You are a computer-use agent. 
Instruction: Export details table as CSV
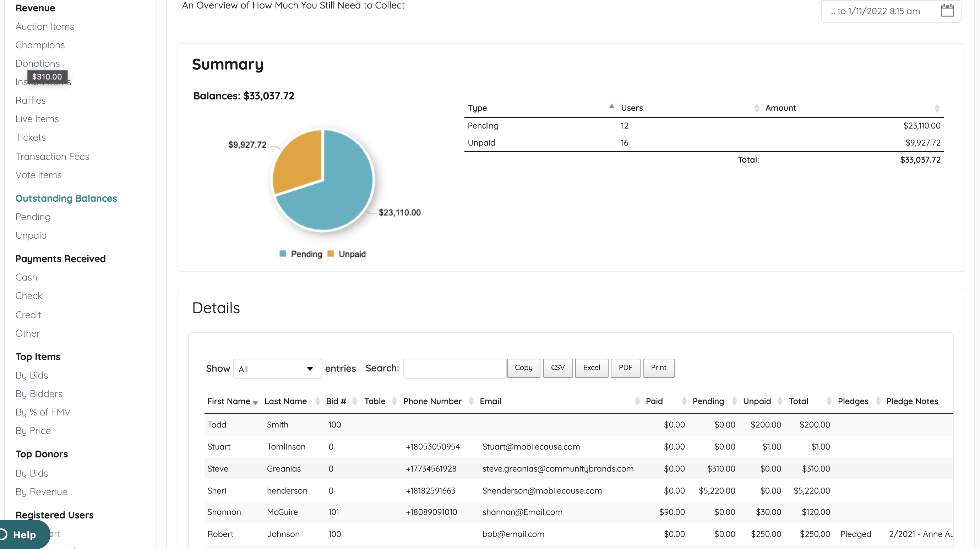coord(557,368)
